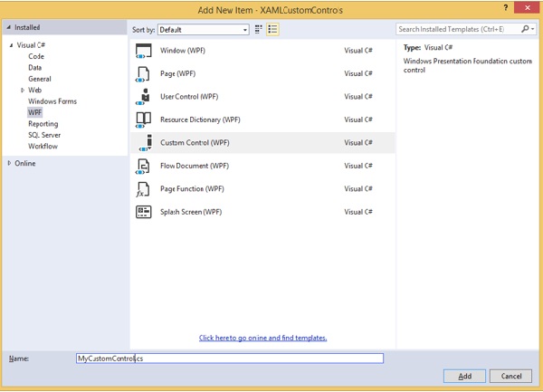Select Windows Forms in the category tree
This screenshot has height=392, width=543.
tap(52, 101)
